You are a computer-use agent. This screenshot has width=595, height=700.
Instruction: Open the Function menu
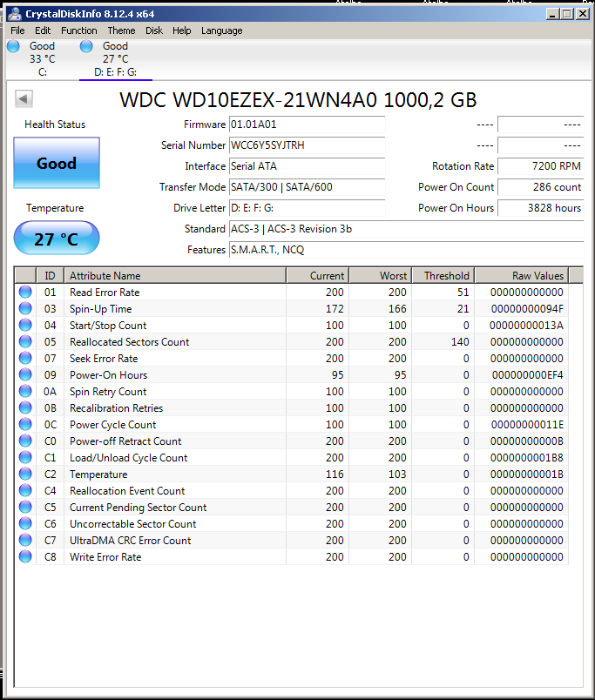(x=79, y=30)
